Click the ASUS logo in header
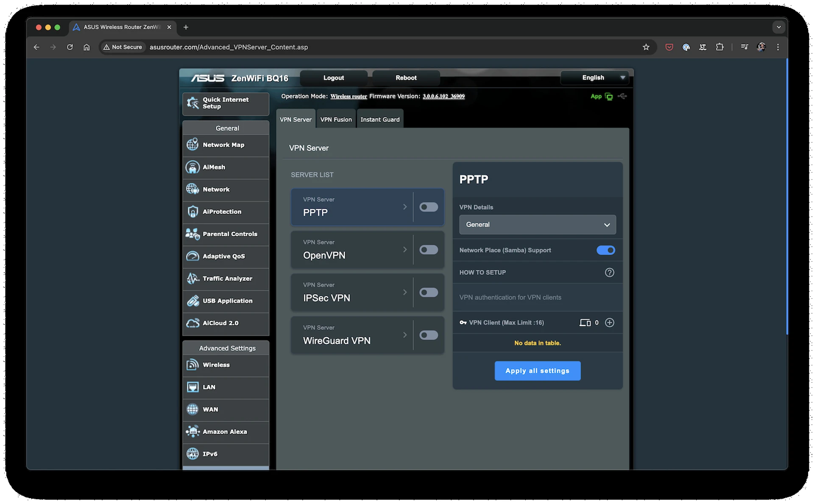This screenshot has width=814, height=504. click(x=207, y=78)
